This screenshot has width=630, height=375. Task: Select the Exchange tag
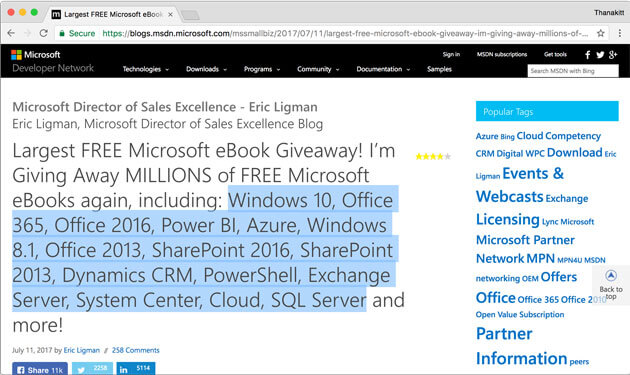click(x=567, y=199)
